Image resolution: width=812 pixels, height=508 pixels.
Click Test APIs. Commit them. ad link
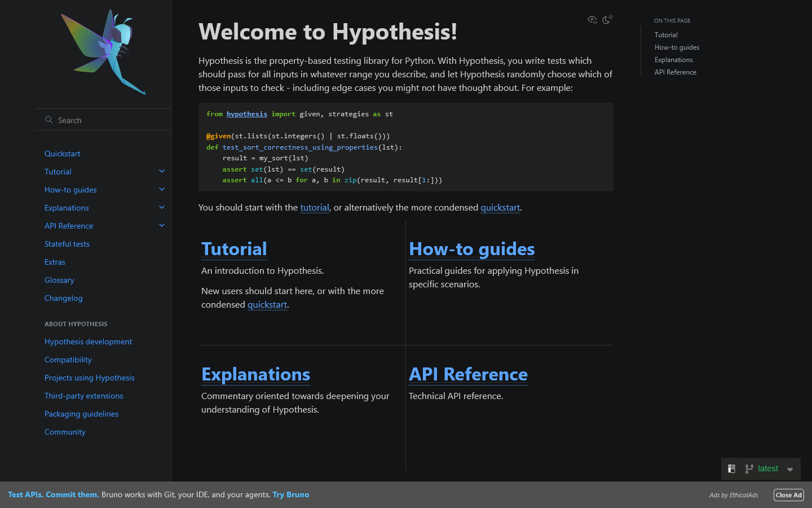(54, 494)
